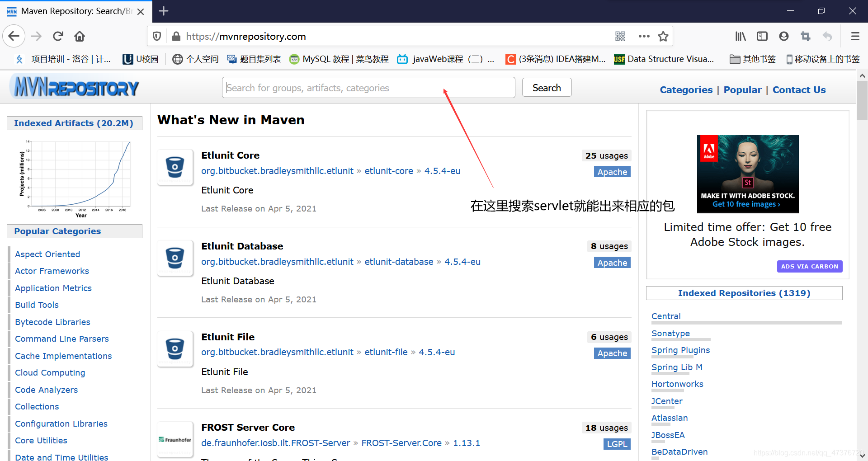Go to the browser home page icon

(x=80, y=36)
